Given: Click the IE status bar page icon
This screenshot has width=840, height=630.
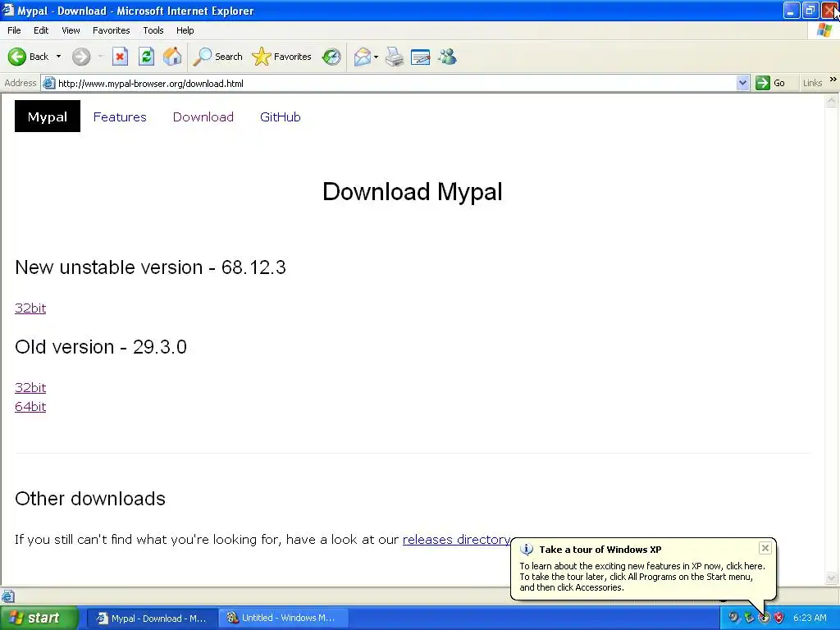Looking at the screenshot, I should [x=7, y=596].
